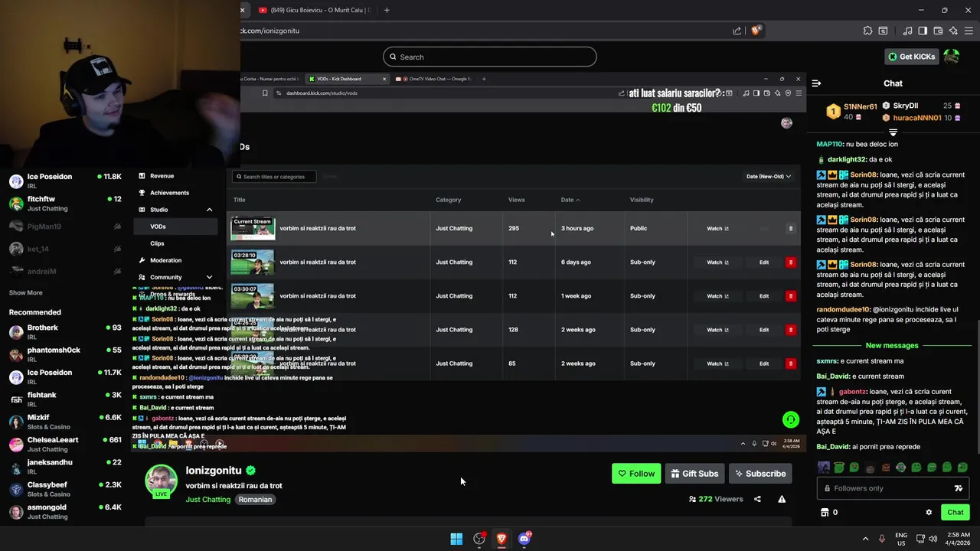Collapse chat with the arrow icon beside Chat
This screenshot has width=980, height=551.
(816, 83)
